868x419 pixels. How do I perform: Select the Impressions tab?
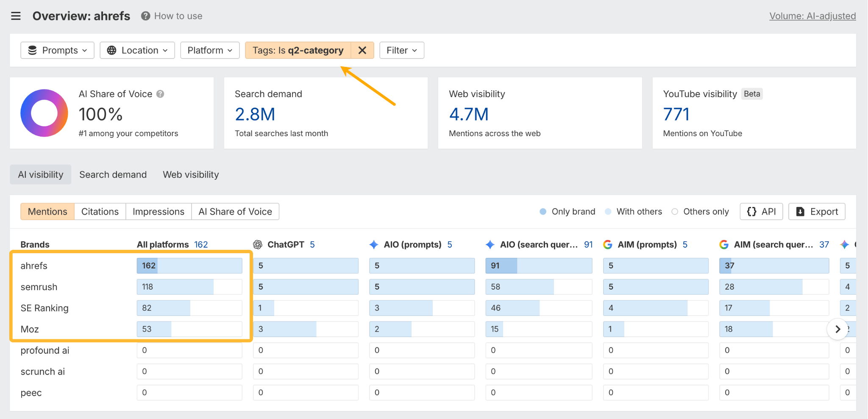[x=159, y=212]
